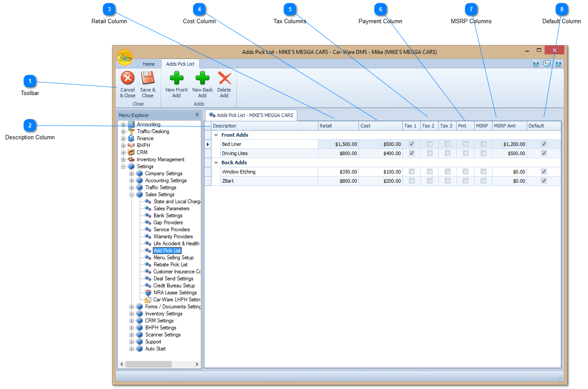Uncheck Tax 1 for Bed Liner
This screenshot has width=588, height=389.
click(x=412, y=144)
